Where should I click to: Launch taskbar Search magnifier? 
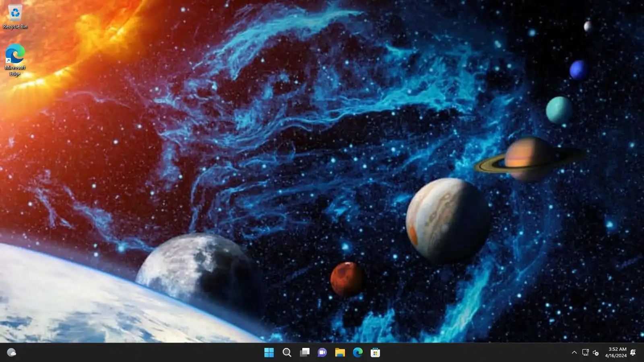[287, 353]
